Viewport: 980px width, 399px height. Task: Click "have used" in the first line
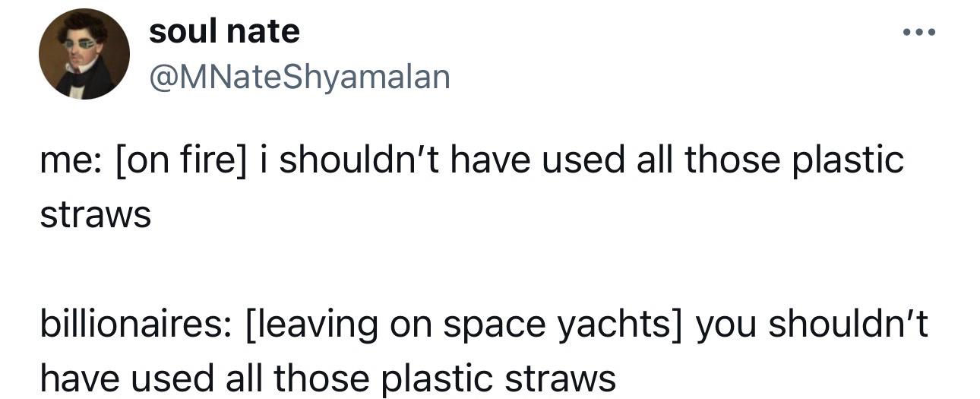[524, 160]
